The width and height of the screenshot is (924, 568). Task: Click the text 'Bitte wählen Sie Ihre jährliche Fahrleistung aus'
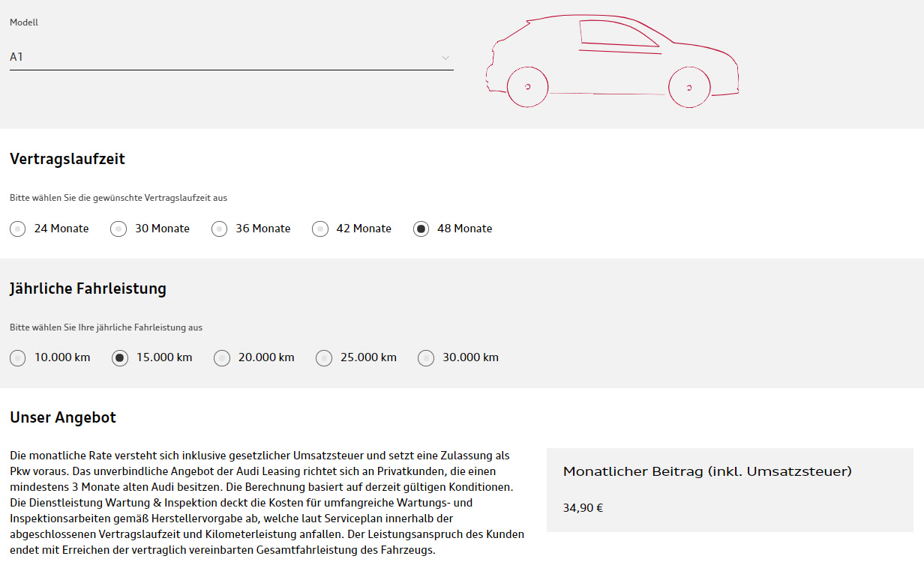(x=106, y=327)
